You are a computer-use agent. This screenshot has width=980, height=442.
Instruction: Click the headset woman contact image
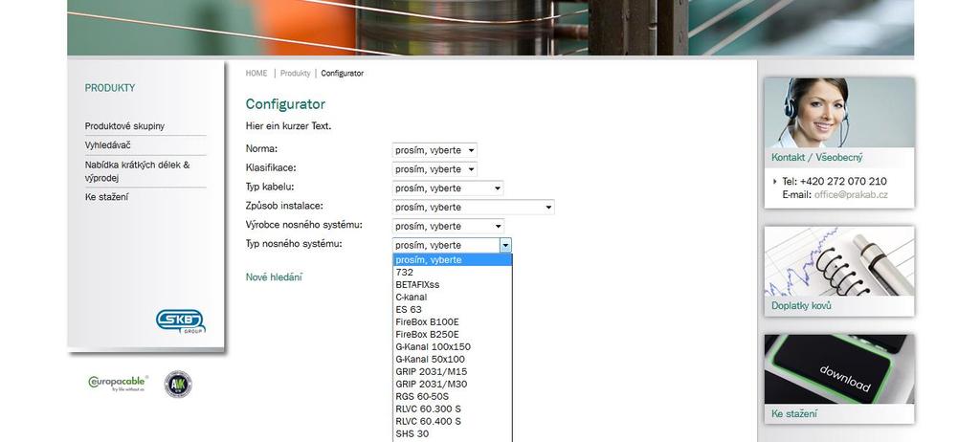click(839, 113)
